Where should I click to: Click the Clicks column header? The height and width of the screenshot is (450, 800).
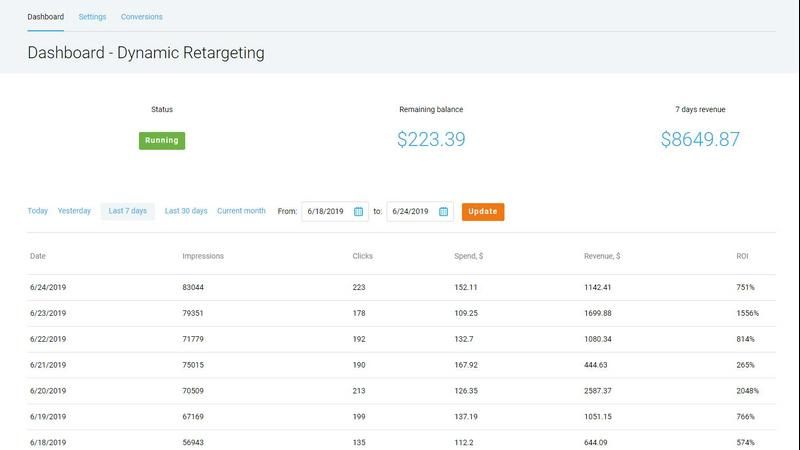click(x=362, y=256)
